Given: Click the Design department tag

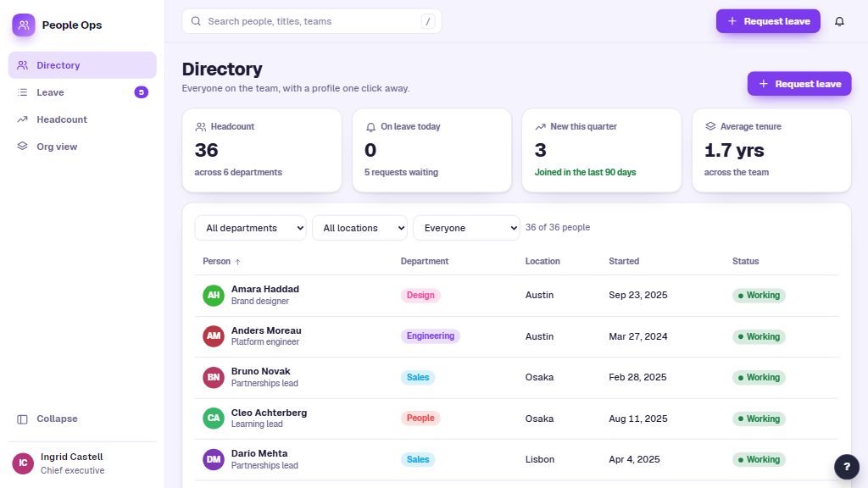Looking at the screenshot, I should point(420,296).
